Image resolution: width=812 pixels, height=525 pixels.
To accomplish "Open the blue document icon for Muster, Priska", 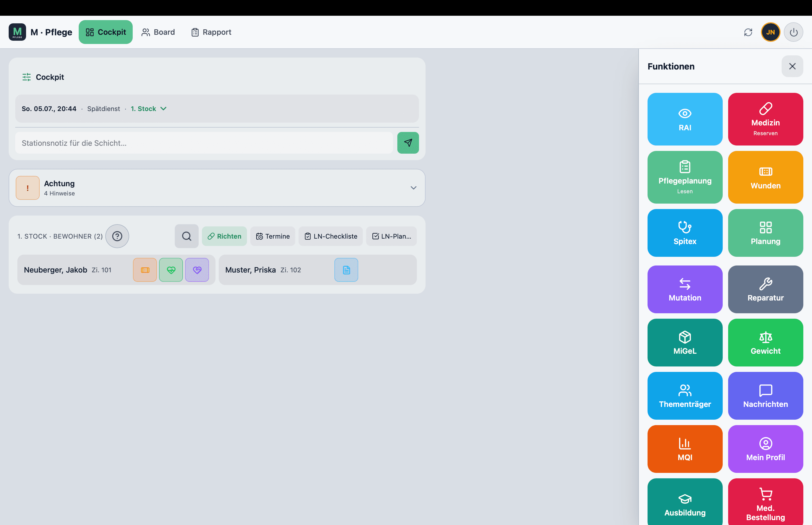I will tap(346, 270).
